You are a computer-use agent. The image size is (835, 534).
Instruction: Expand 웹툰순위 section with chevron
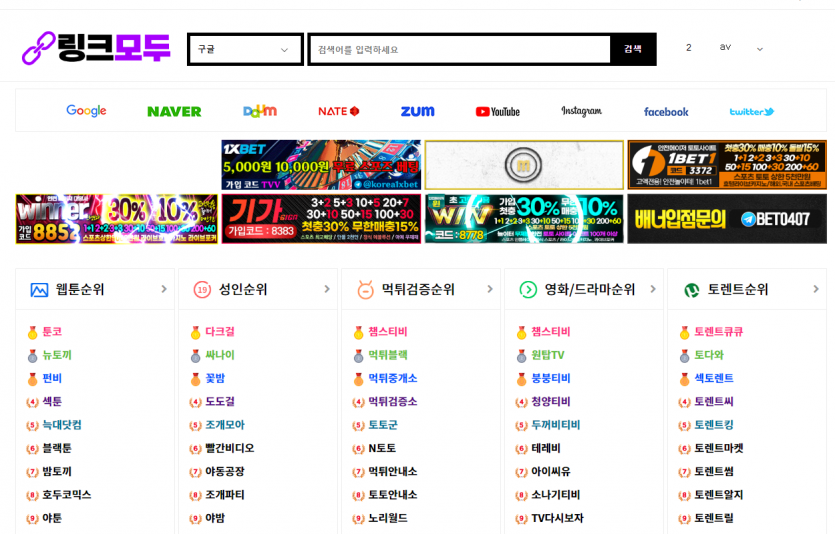click(x=164, y=289)
